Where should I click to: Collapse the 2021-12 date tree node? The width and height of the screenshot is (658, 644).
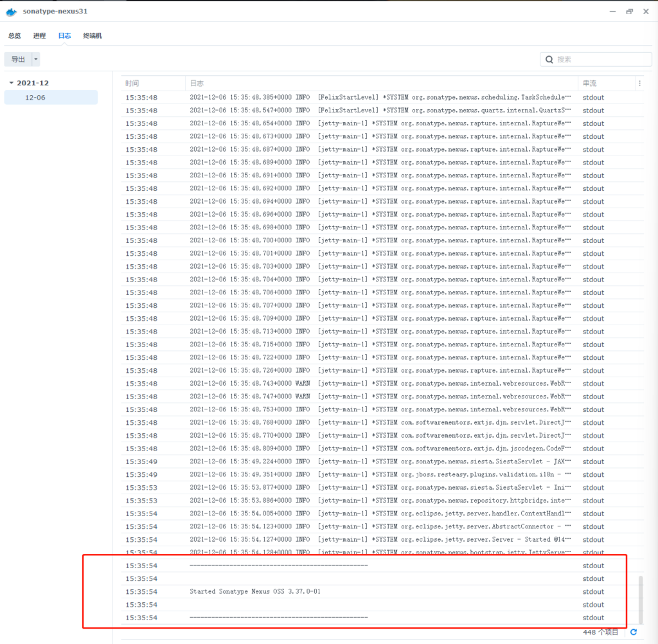click(x=12, y=83)
